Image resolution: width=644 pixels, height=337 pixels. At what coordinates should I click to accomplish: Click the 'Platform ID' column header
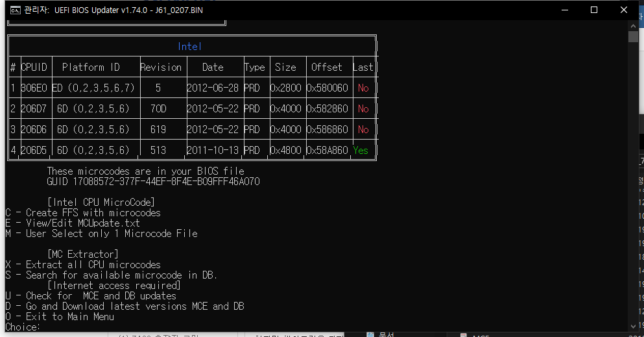(91, 67)
